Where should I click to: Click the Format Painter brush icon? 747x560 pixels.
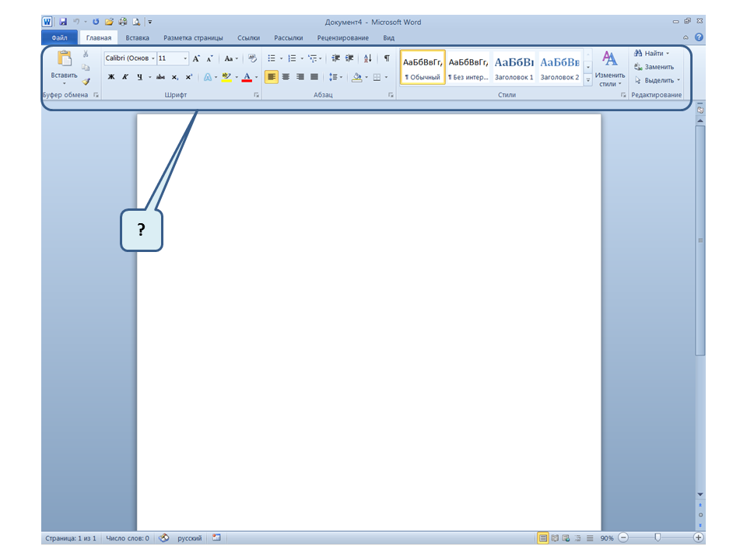pos(86,80)
